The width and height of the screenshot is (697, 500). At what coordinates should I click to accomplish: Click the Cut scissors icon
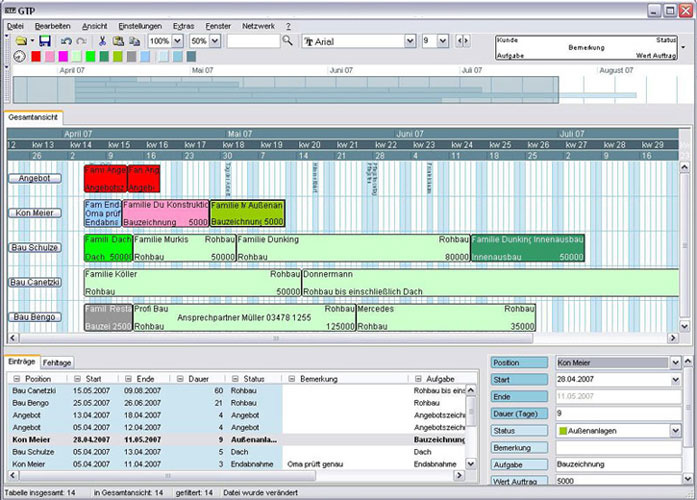click(x=102, y=41)
